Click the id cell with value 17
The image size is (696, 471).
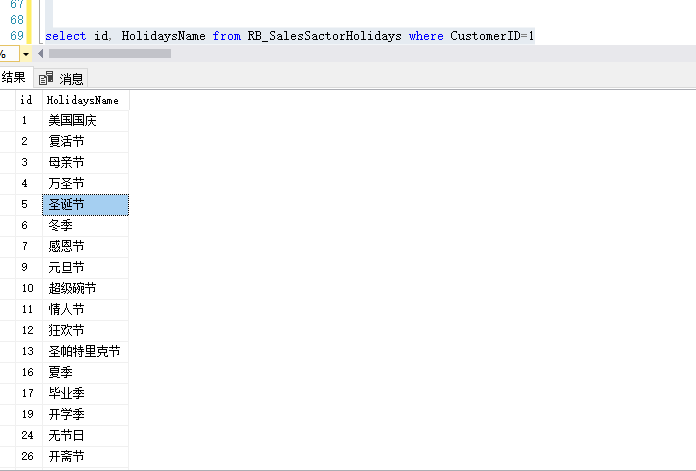[x=29, y=393]
